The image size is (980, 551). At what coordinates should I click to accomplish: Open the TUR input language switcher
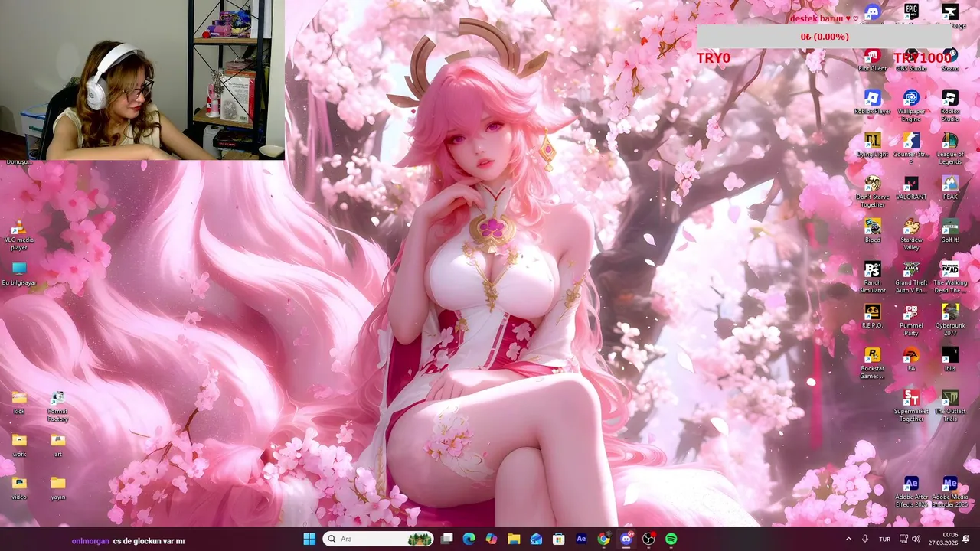coord(884,539)
